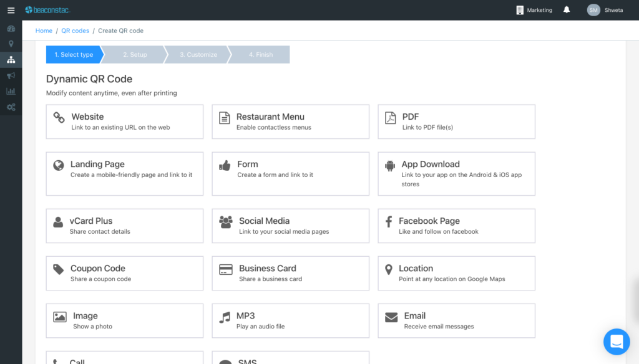Choose the MP3 title text
Screen dimensions: 639x364
245,316
